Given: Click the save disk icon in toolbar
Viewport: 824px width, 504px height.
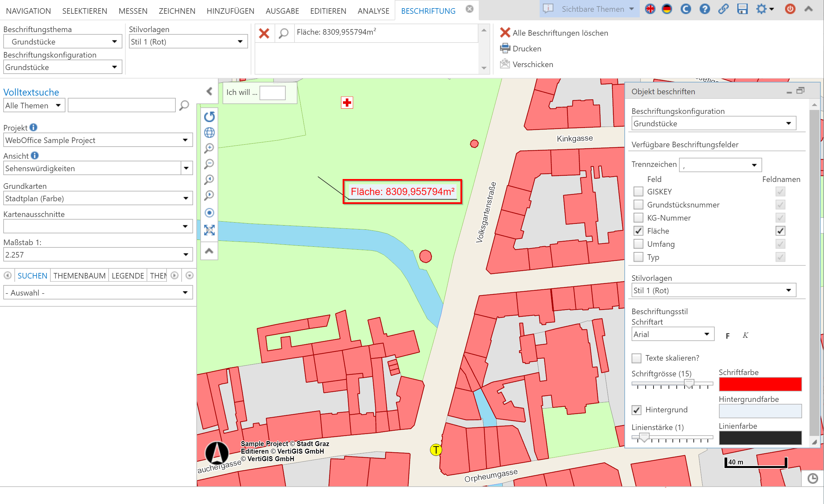Looking at the screenshot, I should (742, 9).
